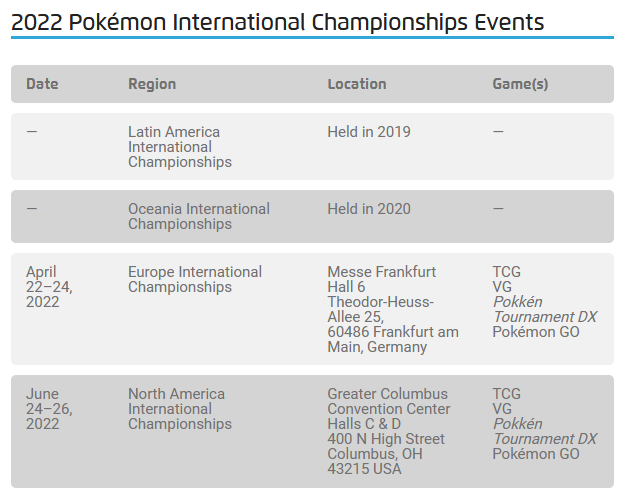Click Pokémon GO in North America row
The height and width of the screenshot is (504, 624).
pos(536,454)
